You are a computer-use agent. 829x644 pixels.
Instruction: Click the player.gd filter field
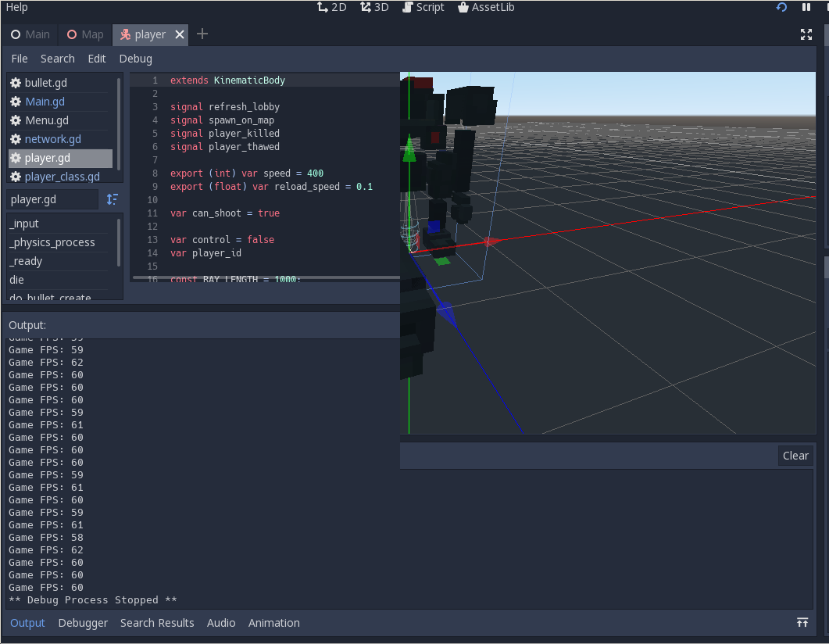52,199
